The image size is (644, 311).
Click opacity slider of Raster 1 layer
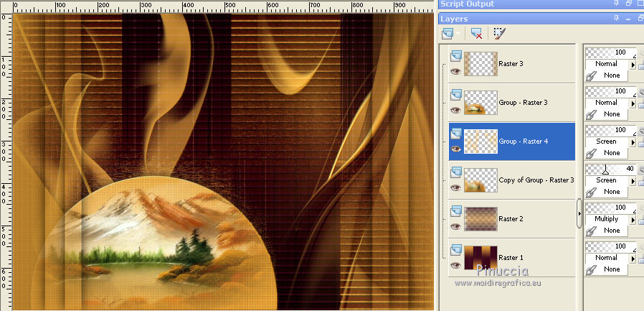pyautogui.click(x=611, y=247)
